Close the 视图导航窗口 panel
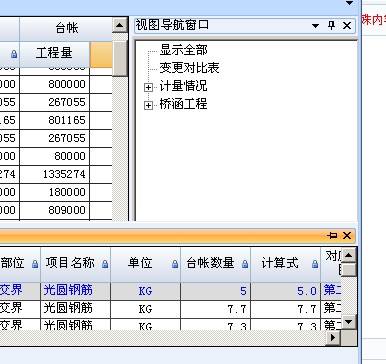The image size is (386, 364). coord(347,25)
